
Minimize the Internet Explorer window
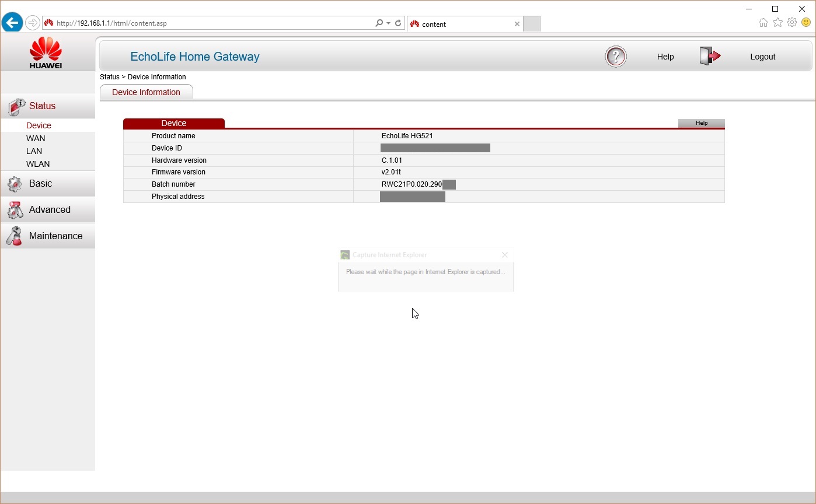pyautogui.click(x=749, y=9)
